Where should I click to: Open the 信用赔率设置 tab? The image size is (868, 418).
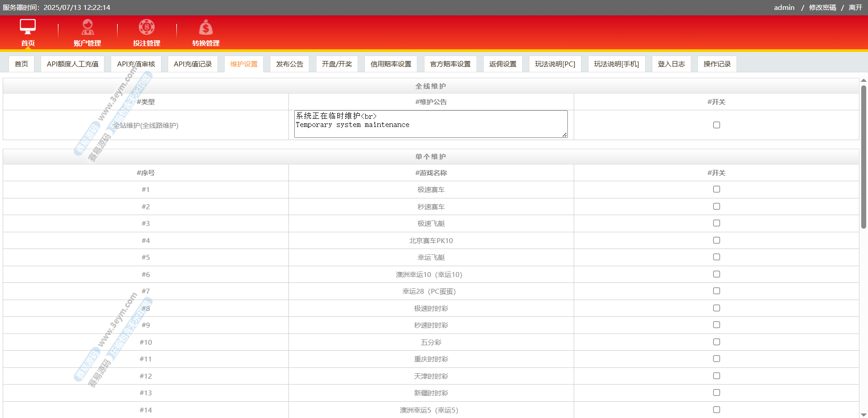391,64
